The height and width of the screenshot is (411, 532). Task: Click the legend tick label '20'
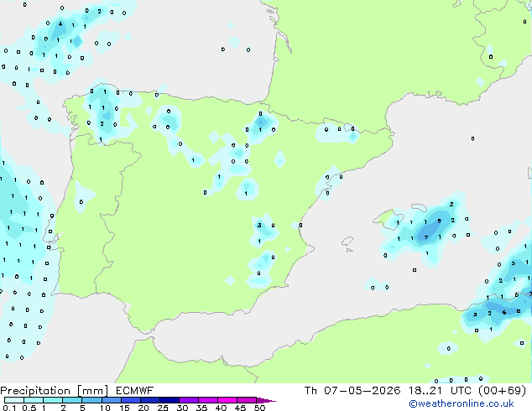143,408
